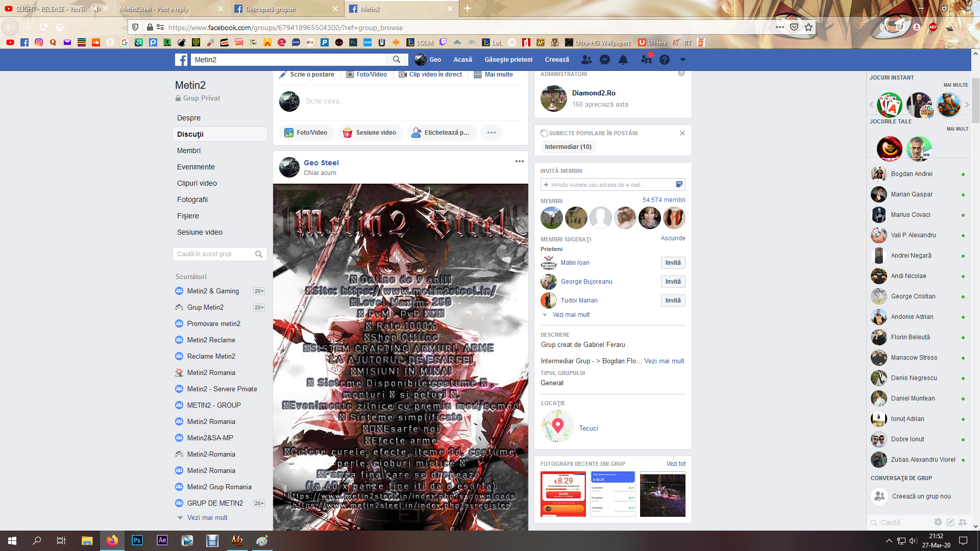
Task: Bookmark this page with star icon
Action: click(808, 27)
